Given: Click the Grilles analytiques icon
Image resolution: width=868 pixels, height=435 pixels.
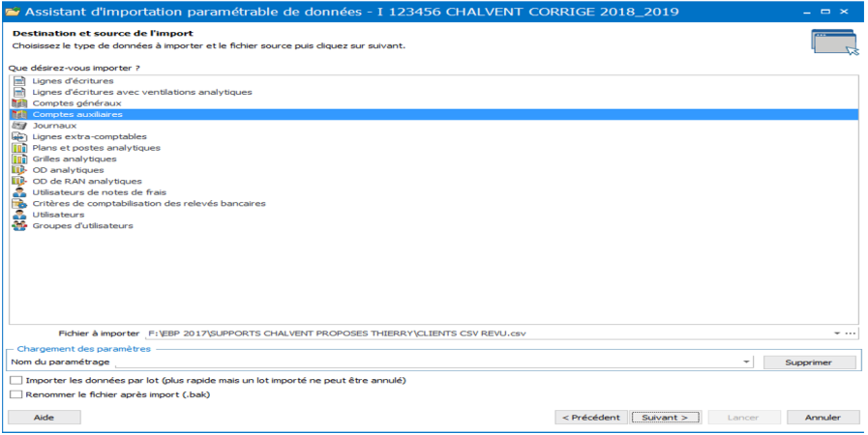Looking at the screenshot, I should point(19,159).
